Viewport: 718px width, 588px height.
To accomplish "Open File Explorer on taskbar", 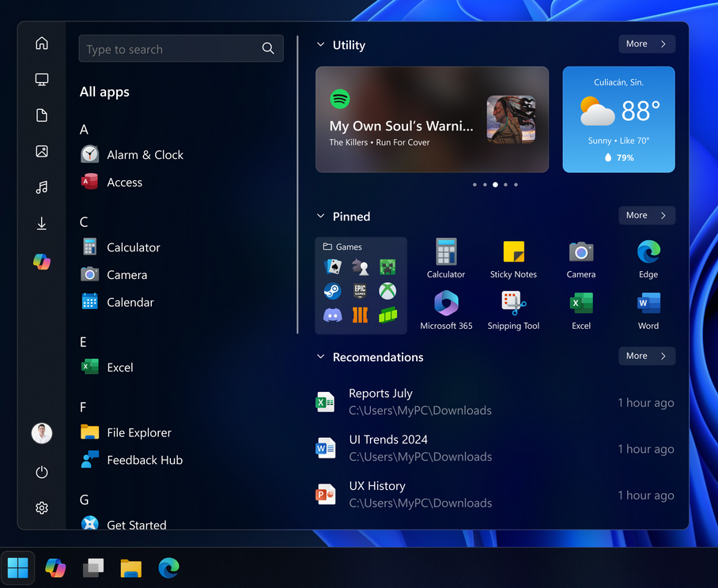I will [131, 568].
